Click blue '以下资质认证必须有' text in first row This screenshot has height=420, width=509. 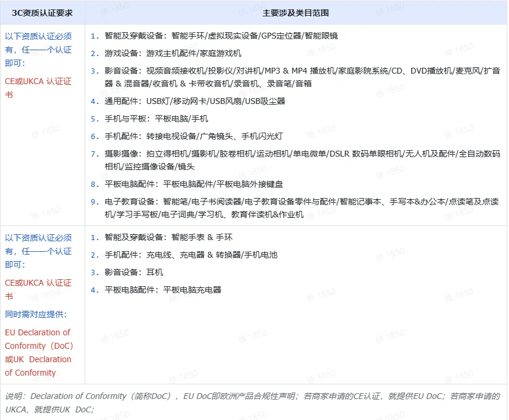(39, 50)
